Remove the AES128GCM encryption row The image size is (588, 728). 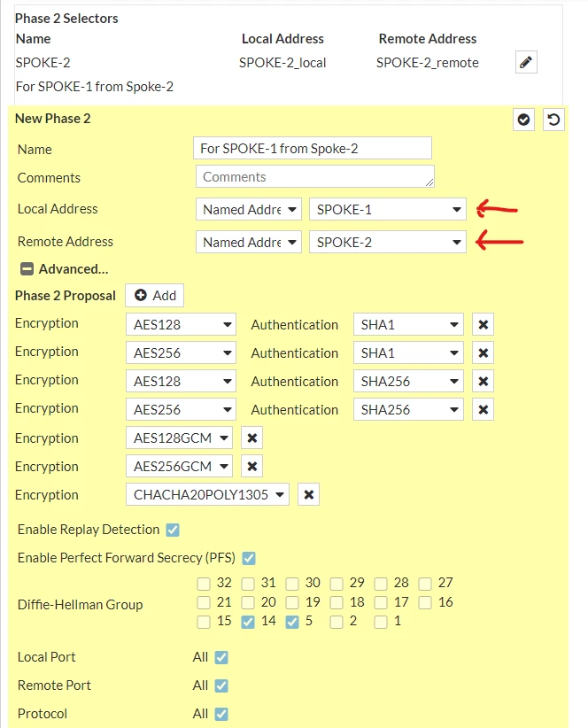[252, 438]
